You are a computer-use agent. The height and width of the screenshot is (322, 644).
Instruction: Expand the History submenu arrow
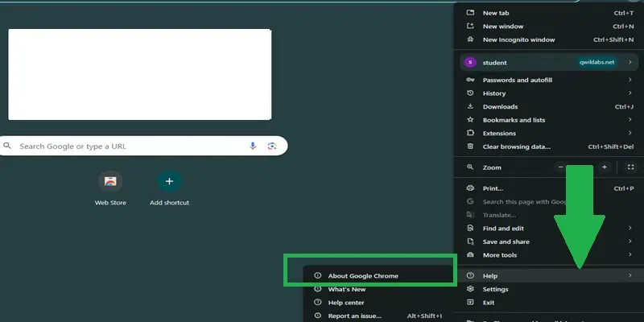click(x=630, y=93)
